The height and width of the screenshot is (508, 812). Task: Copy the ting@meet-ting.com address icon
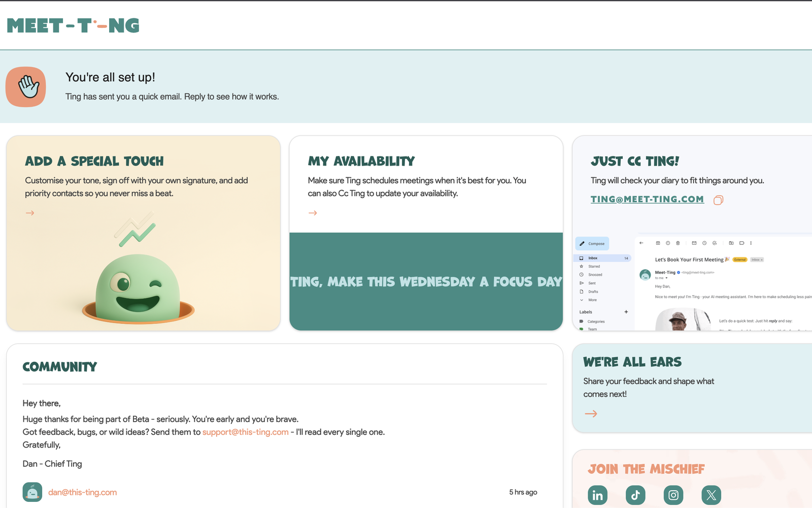[718, 200]
